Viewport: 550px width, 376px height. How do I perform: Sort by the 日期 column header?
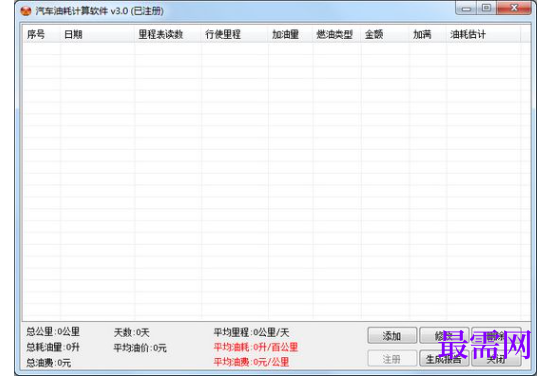point(98,34)
